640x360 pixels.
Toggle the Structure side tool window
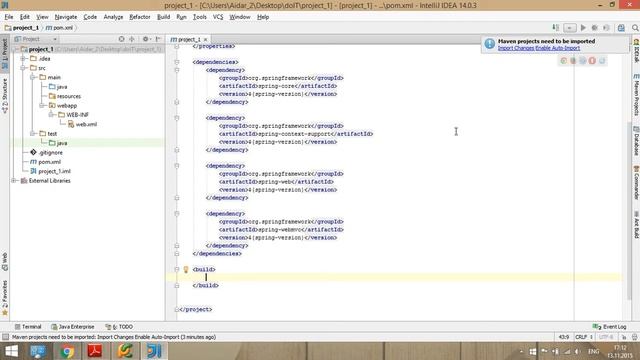pyautogui.click(x=4, y=95)
